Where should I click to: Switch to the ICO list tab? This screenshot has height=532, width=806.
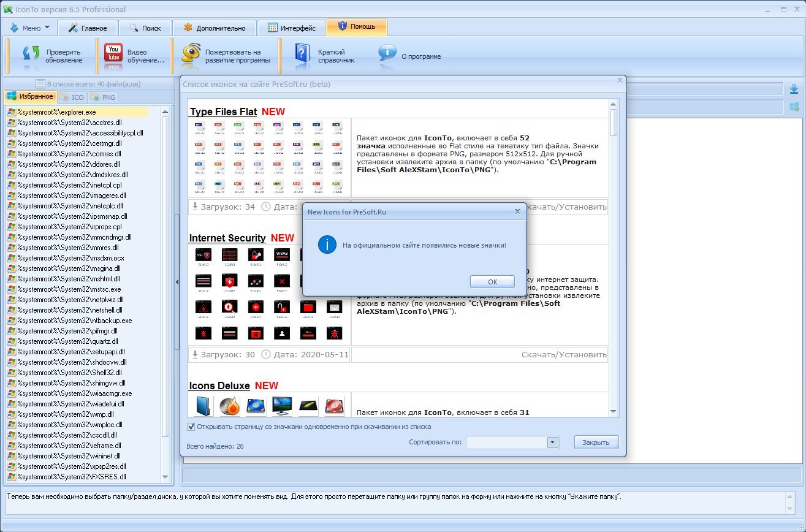click(x=72, y=97)
